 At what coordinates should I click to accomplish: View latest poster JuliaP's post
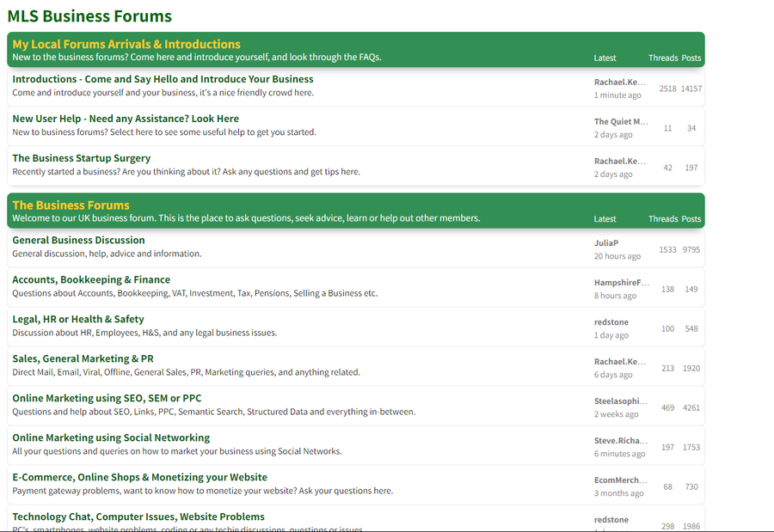[606, 243]
